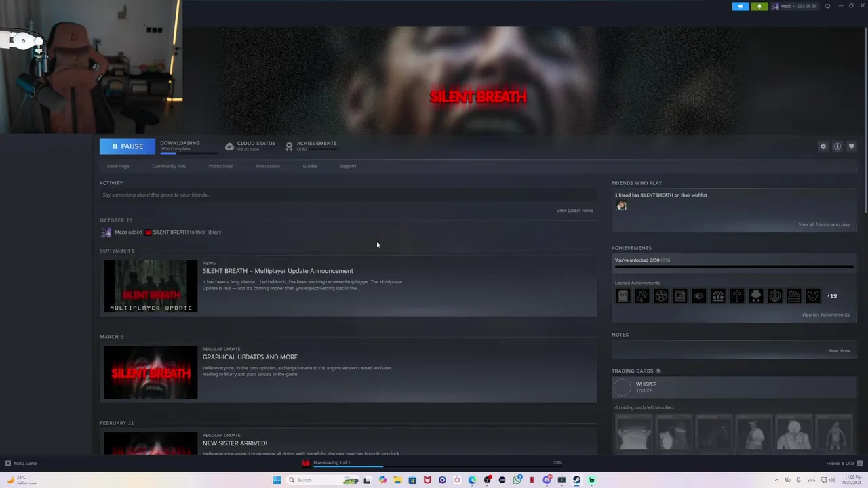The height and width of the screenshot is (488, 868).
Task: Click the pentagram locked achievement
Action: coord(660,296)
